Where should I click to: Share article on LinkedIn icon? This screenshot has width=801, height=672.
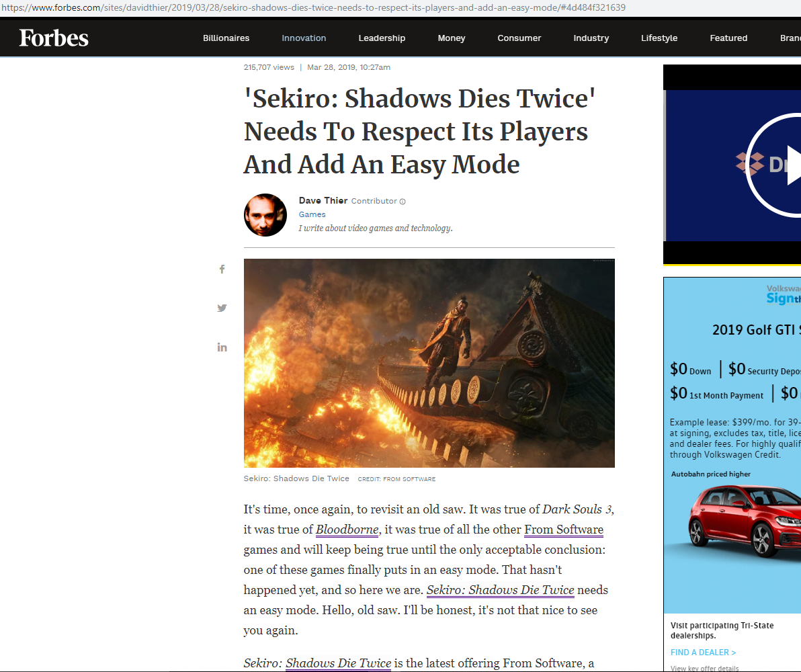(222, 347)
